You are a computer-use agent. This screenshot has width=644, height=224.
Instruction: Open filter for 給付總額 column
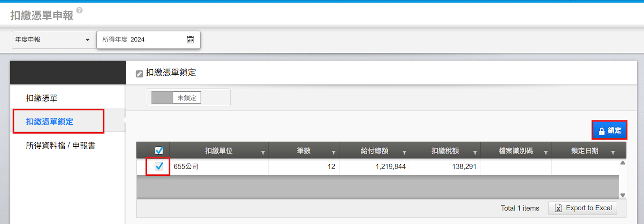[x=404, y=153]
